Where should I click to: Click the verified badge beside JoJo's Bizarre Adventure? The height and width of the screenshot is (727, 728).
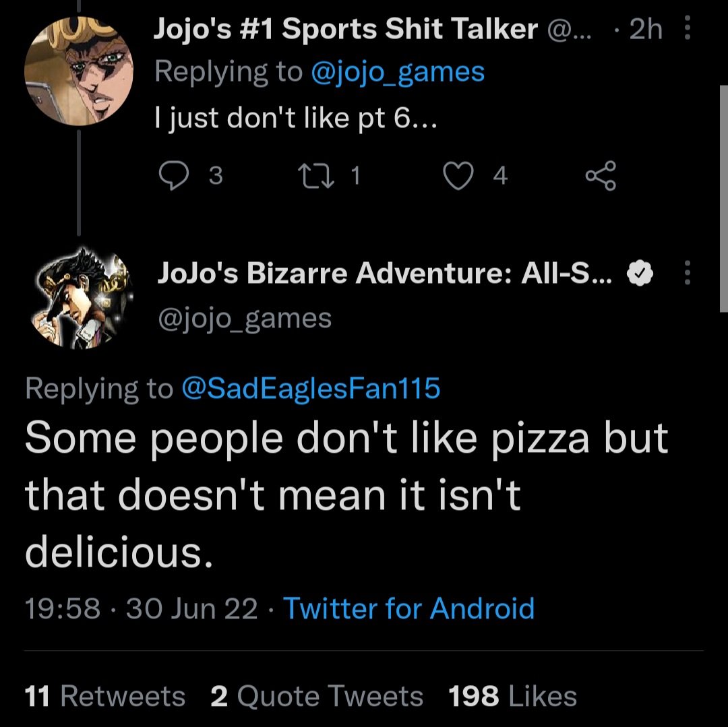(x=640, y=274)
